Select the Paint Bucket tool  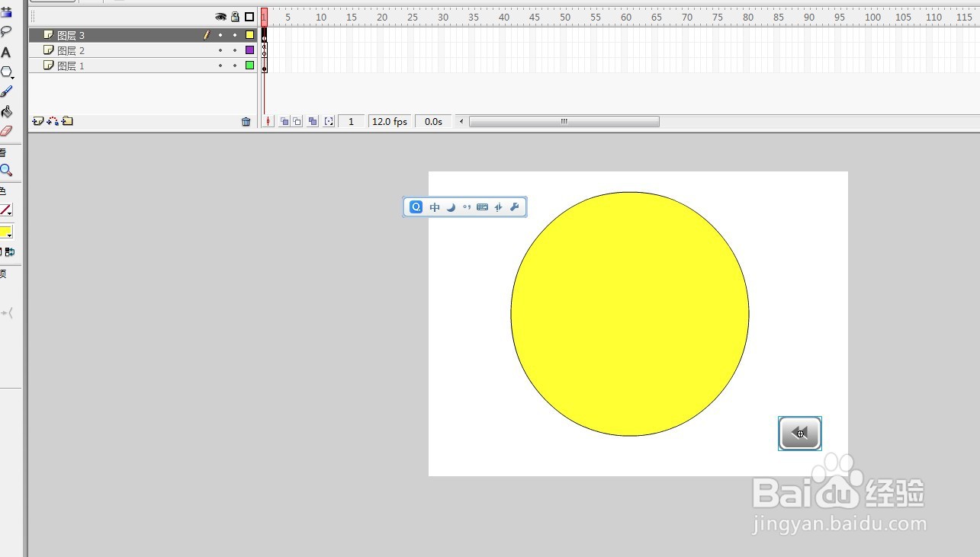[6, 111]
